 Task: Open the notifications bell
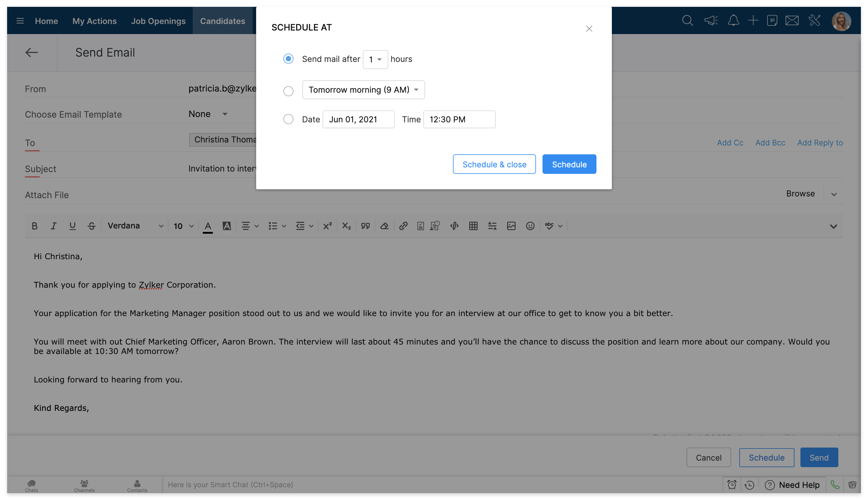coord(733,21)
